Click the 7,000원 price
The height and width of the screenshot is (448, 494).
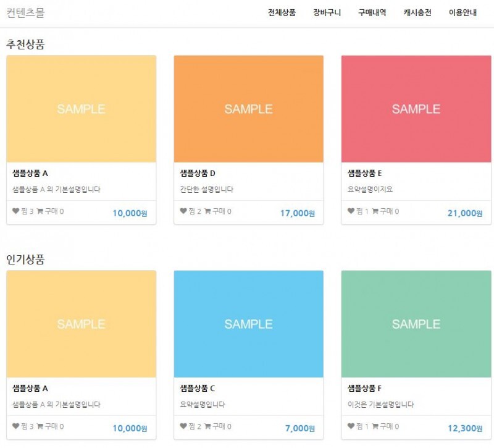pyautogui.click(x=300, y=428)
